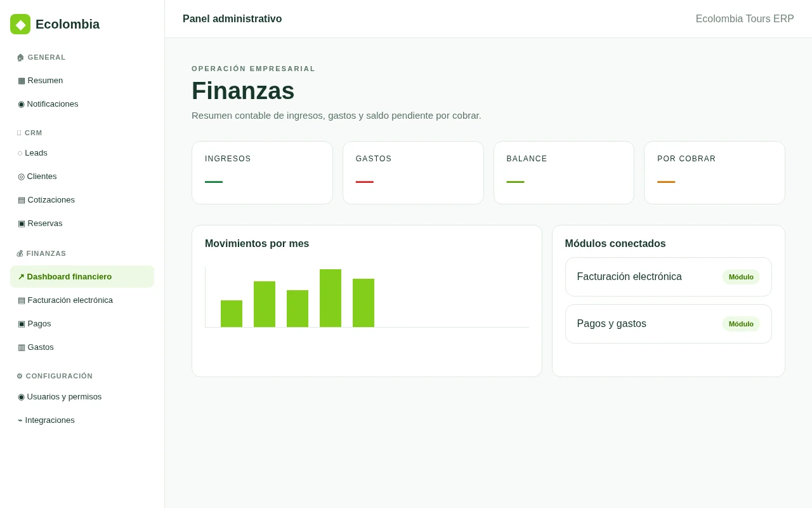Open the Pagos y gastos module card
The height and width of the screenshot is (508, 812).
(669, 324)
